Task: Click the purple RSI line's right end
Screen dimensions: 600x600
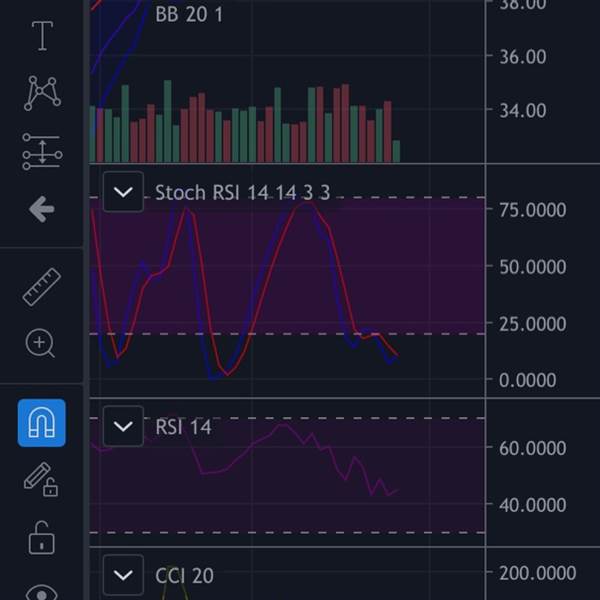Action: [398, 490]
